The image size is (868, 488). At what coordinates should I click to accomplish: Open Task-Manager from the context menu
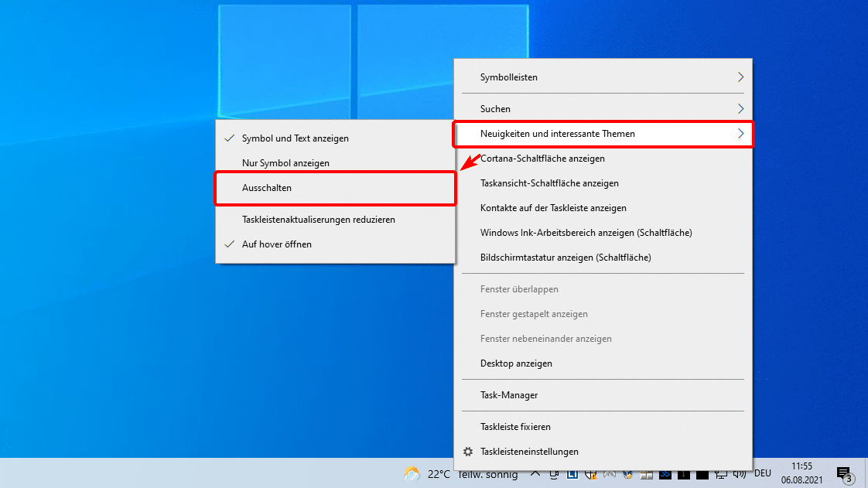[508, 395]
